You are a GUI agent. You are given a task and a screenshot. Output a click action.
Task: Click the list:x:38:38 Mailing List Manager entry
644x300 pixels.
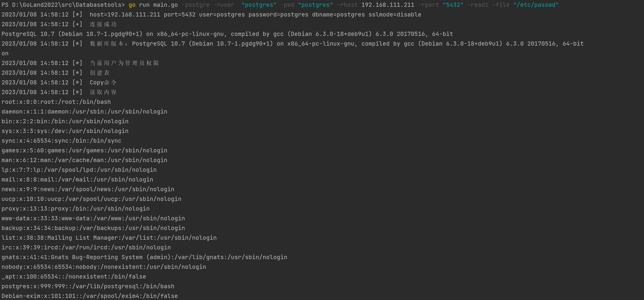click(x=109, y=238)
